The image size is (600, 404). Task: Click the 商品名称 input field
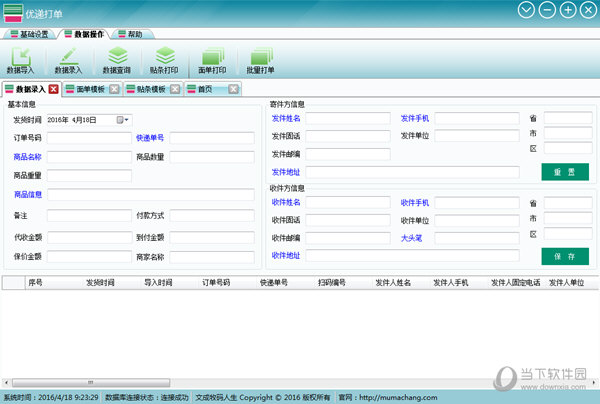[89, 157]
